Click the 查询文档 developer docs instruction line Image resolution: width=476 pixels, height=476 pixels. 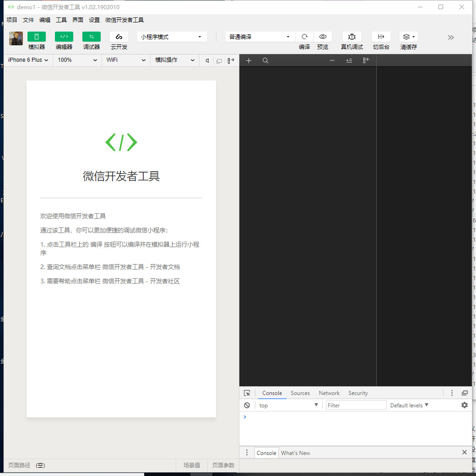tap(110, 267)
